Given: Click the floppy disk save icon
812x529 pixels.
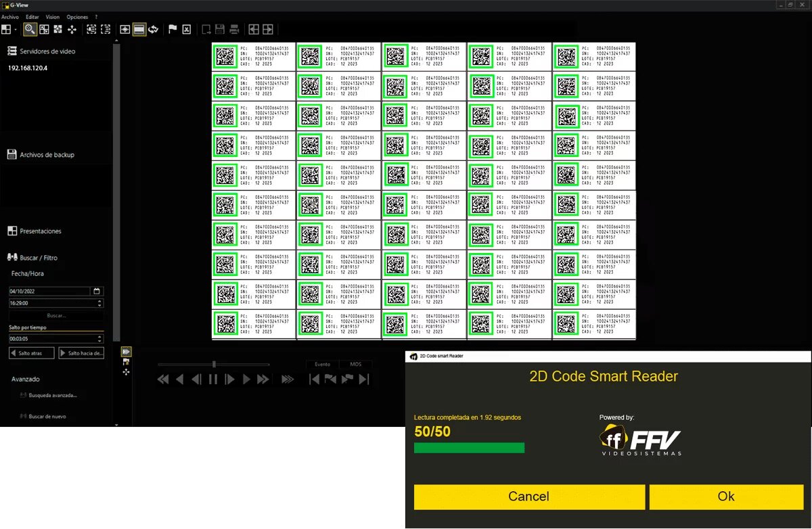Looking at the screenshot, I should click(x=220, y=29).
